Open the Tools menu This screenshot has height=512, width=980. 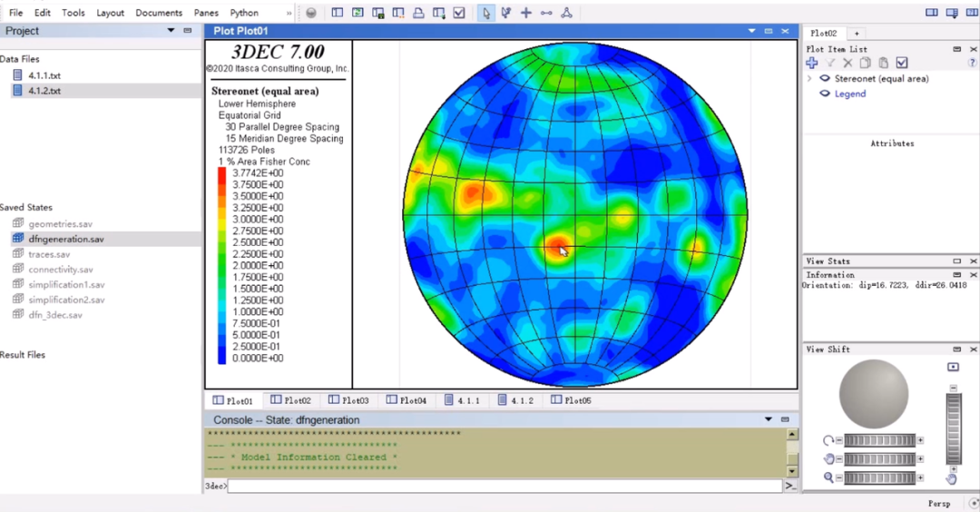[x=73, y=13]
